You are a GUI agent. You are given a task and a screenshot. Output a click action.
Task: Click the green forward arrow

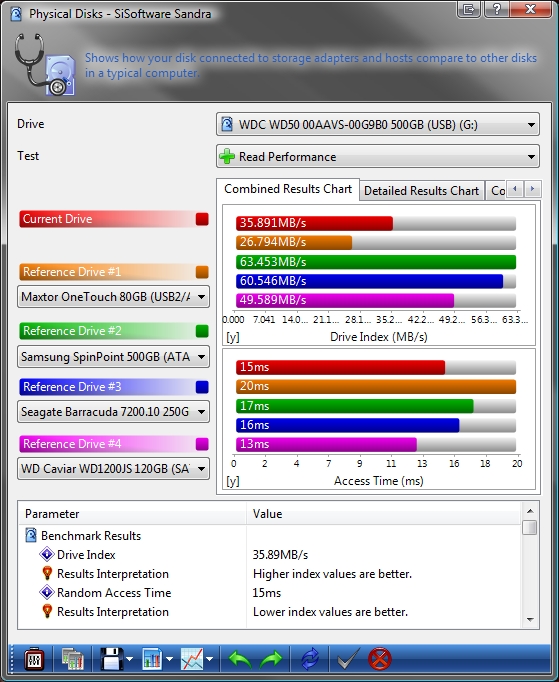[x=271, y=660]
